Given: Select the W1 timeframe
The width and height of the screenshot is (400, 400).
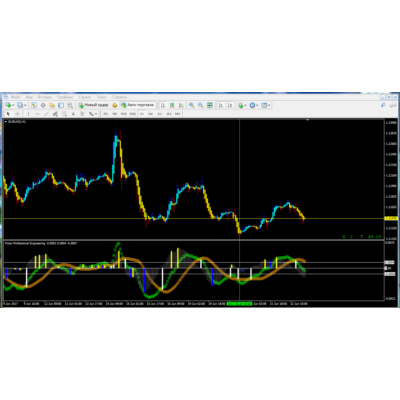Looking at the screenshot, I should point(169,114).
